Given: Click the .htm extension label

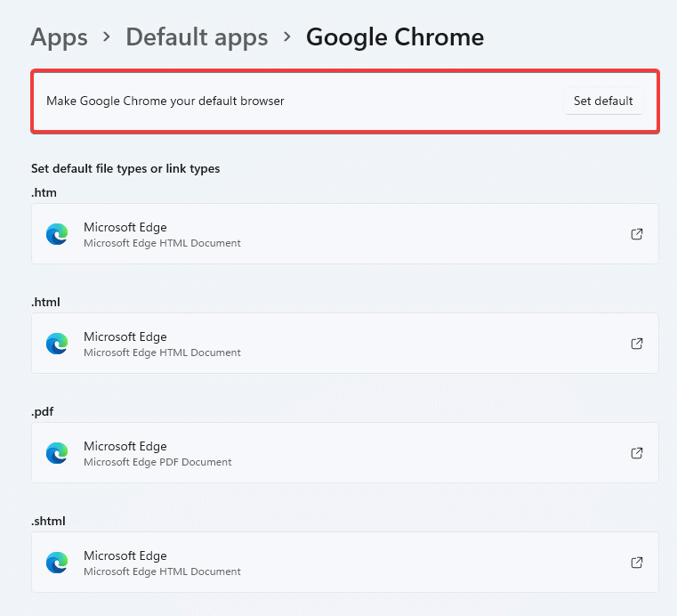Looking at the screenshot, I should click(x=44, y=192).
